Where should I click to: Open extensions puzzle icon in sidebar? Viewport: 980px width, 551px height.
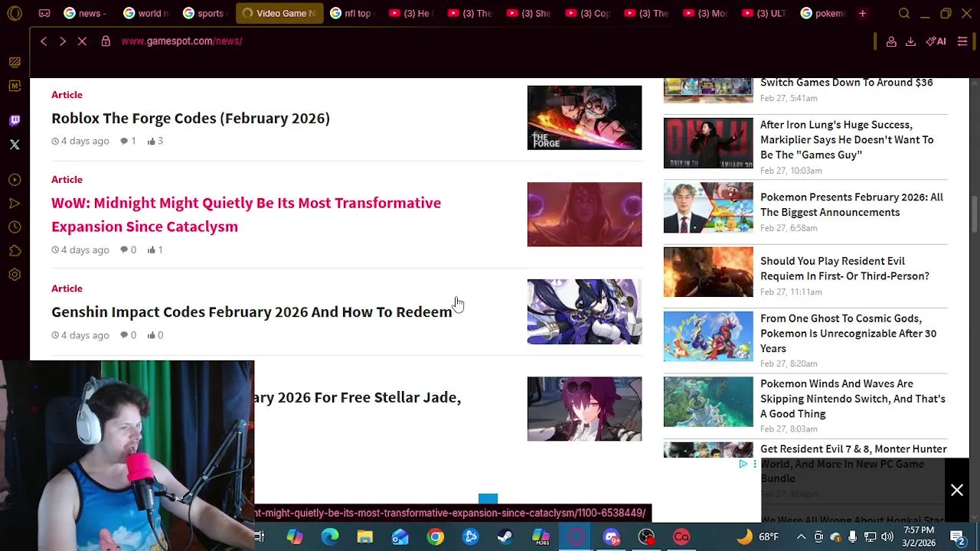(x=15, y=251)
